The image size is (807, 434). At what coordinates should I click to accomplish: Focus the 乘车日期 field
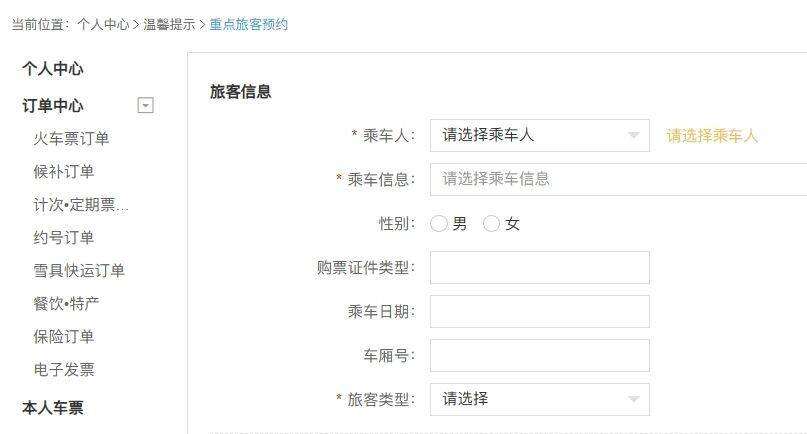(x=539, y=312)
